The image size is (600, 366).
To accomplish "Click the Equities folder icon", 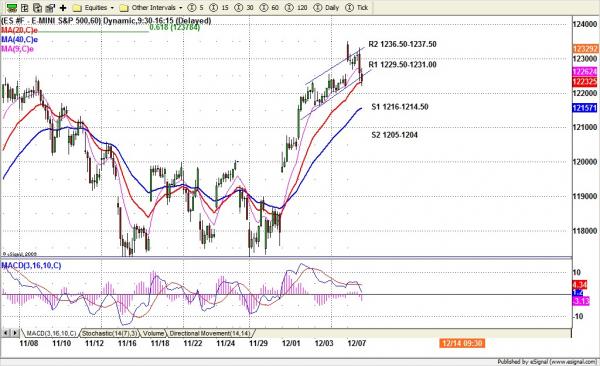I will click(77, 8).
